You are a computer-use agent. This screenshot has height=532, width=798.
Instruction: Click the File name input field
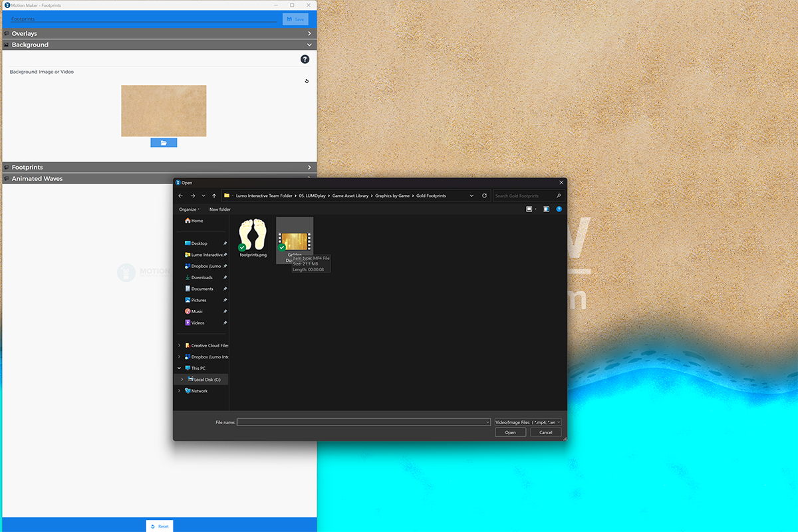point(364,422)
